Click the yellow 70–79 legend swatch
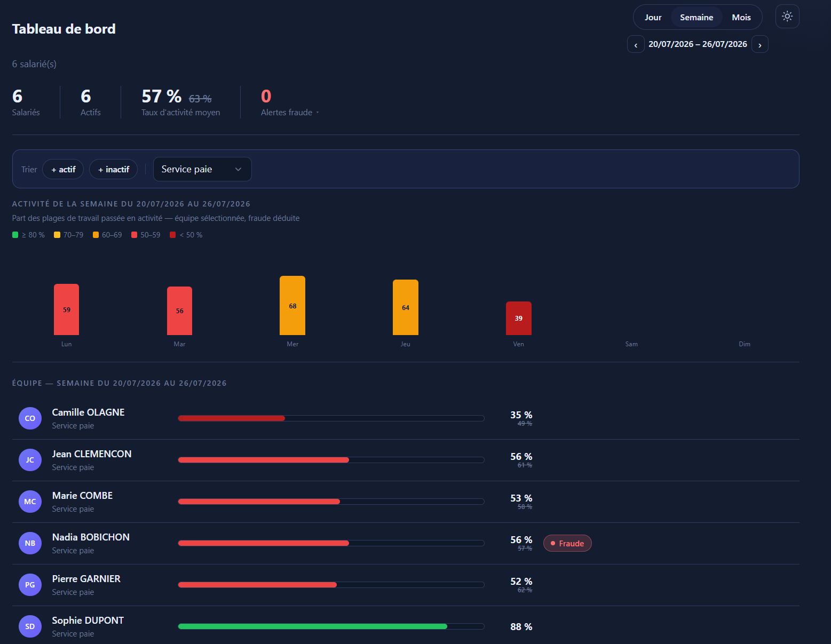The width and height of the screenshot is (831, 644). 57,235
